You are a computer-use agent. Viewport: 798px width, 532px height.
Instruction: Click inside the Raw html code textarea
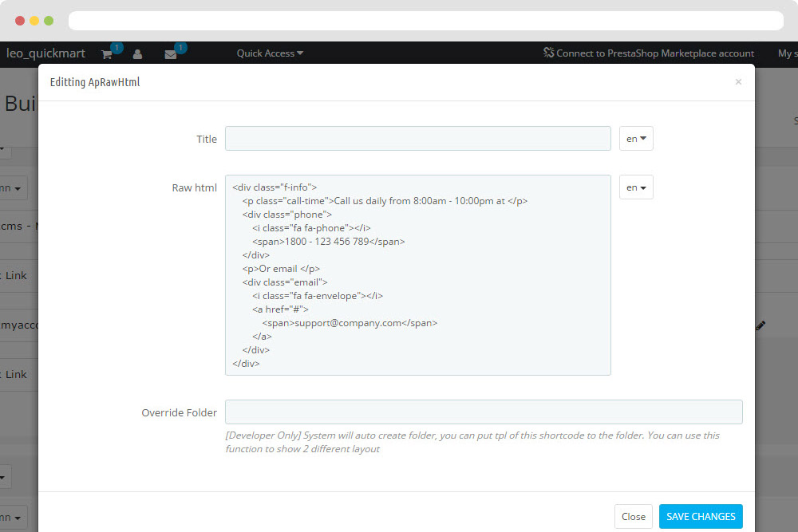417,275
